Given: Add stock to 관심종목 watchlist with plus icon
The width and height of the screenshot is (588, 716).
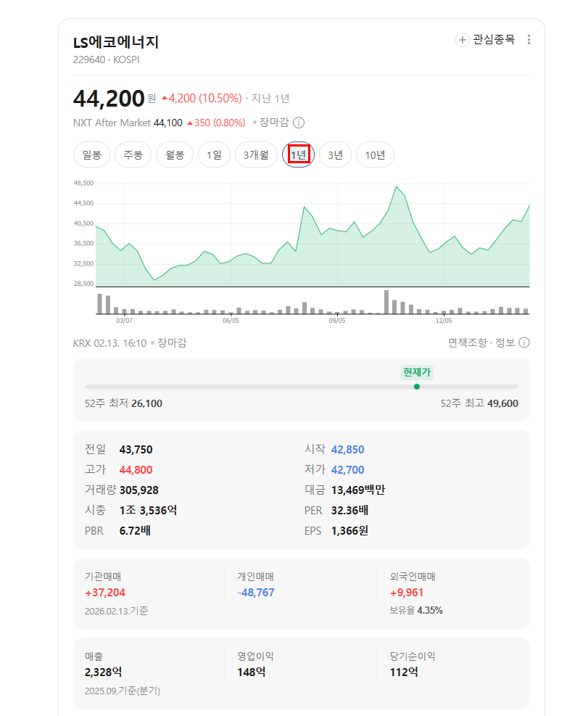Looking at the screenshot, I should tap(462, 40).
